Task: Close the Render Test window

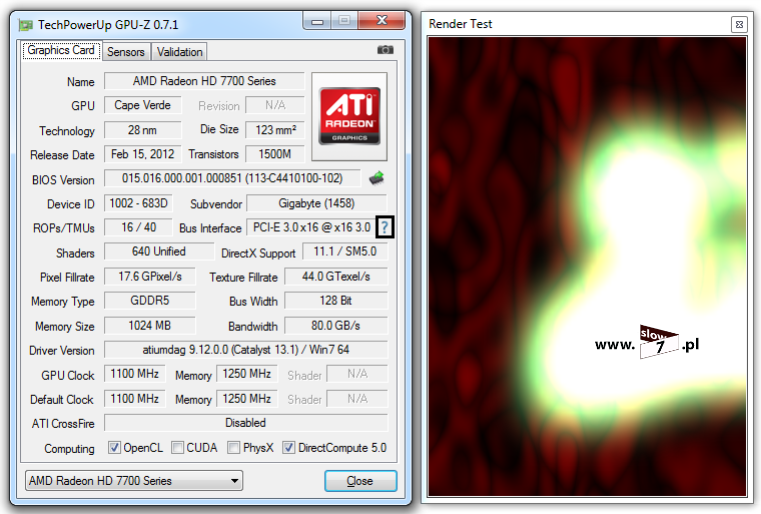Action: 739,24
